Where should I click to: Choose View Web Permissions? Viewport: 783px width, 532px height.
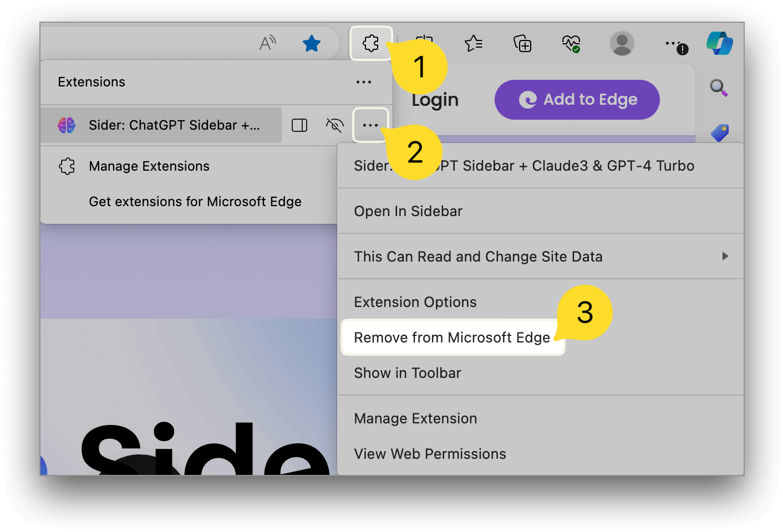pos(541,454)
